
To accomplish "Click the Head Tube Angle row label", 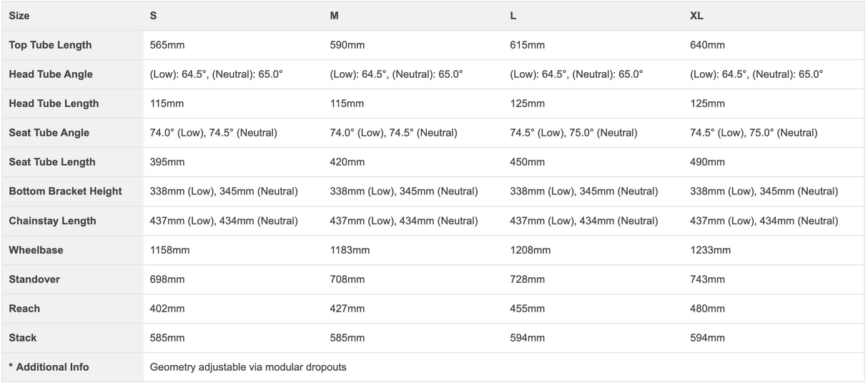I will point(51,74).
